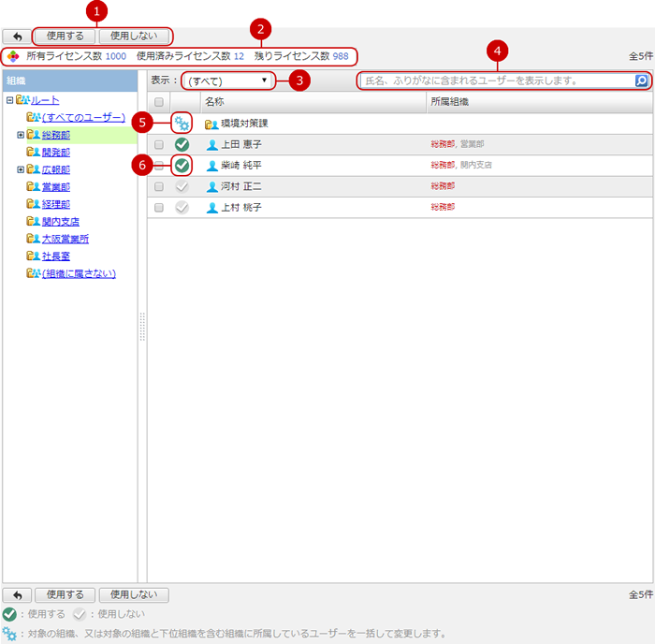Select 関内支店 in organization tree
Screen dimensions: 655x644
[61, 222]
